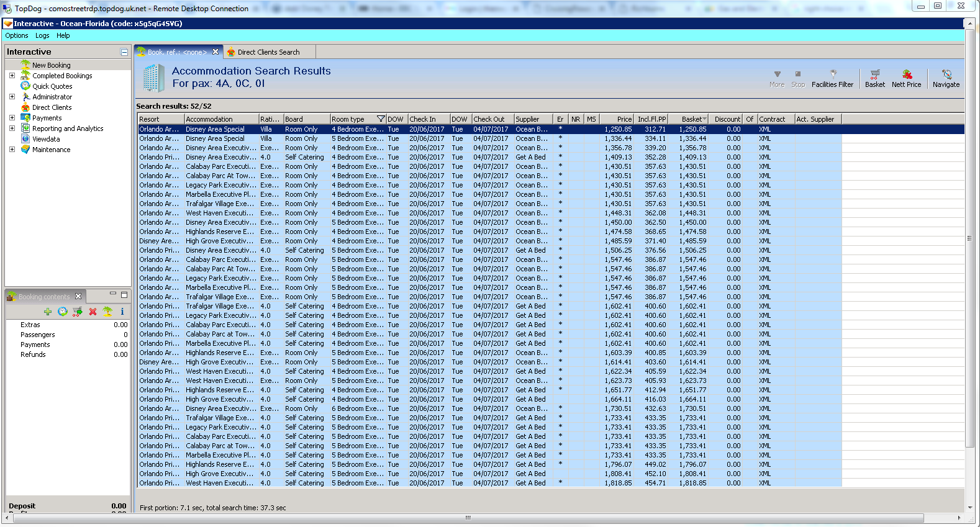The width and height of the screenshot is (980, 527).
Task: Click the Extras row in Booking contents
Action: [x=68, y=325]
